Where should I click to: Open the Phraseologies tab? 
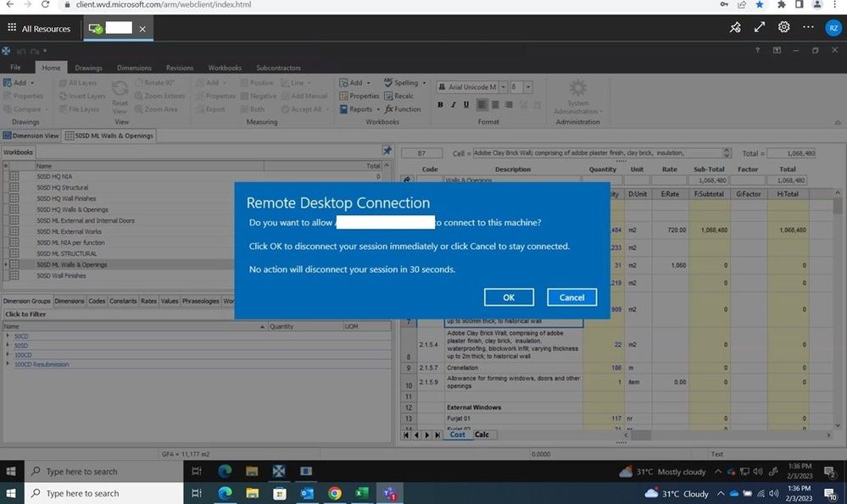coord(200,301)
